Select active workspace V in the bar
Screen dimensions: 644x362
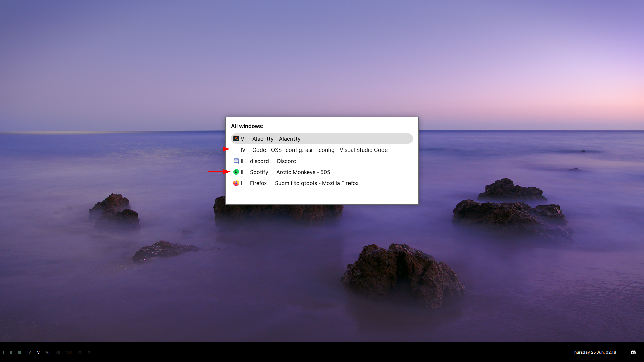click(38, 352)
